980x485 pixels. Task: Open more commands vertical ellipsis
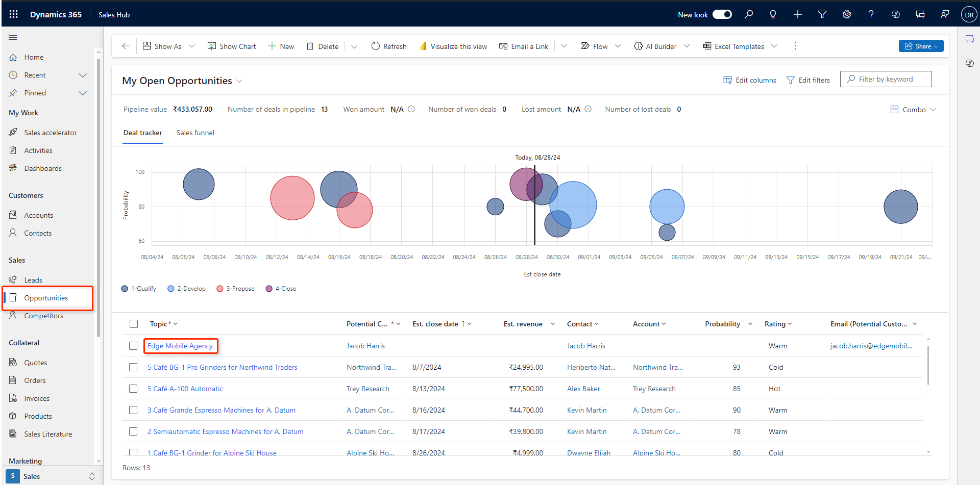click(795, 46)
